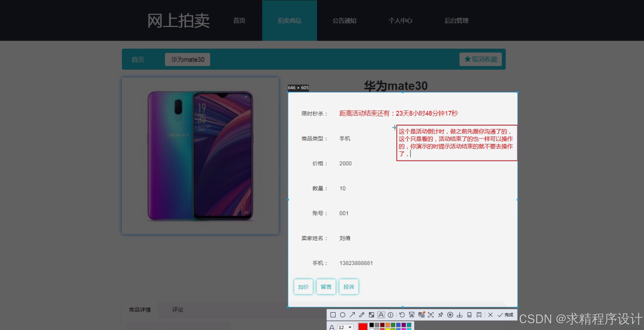Select the ellipse annotation tool
The image size is (644, 330).
[x=343, y=315]
